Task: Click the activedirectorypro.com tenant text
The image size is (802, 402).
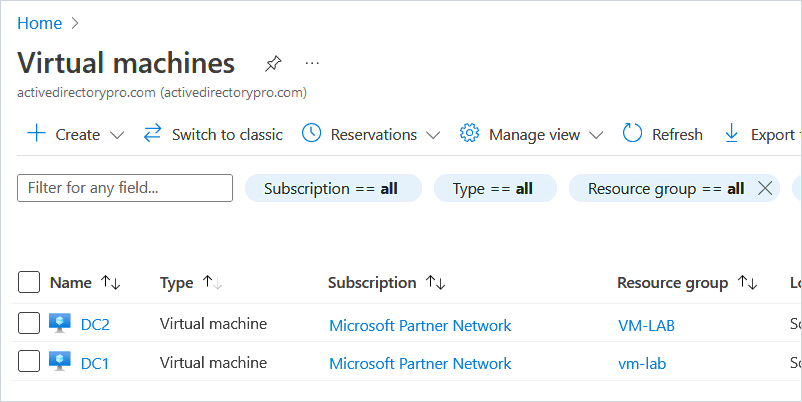Action: 162,93
